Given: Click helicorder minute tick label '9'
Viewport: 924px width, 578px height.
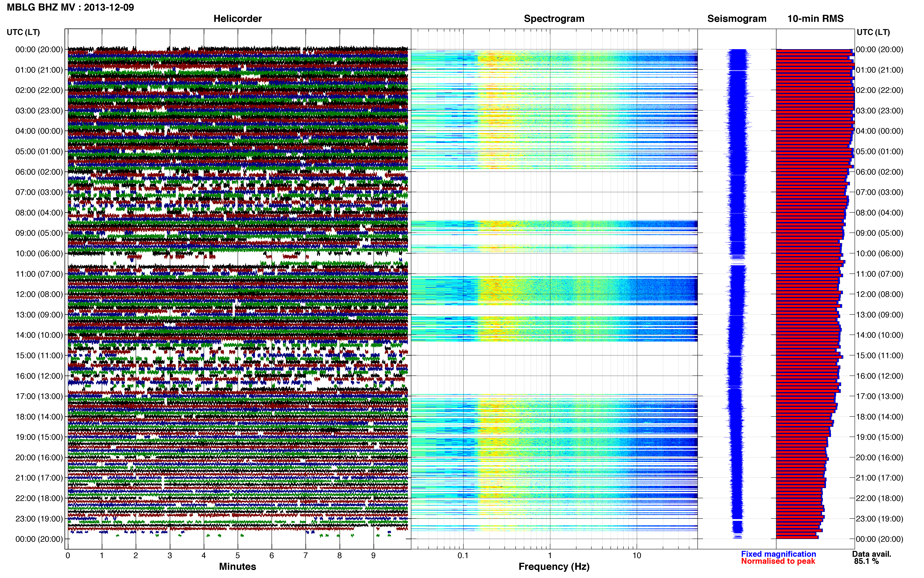Looking at the screenshot, I should (x=373, y=556).
